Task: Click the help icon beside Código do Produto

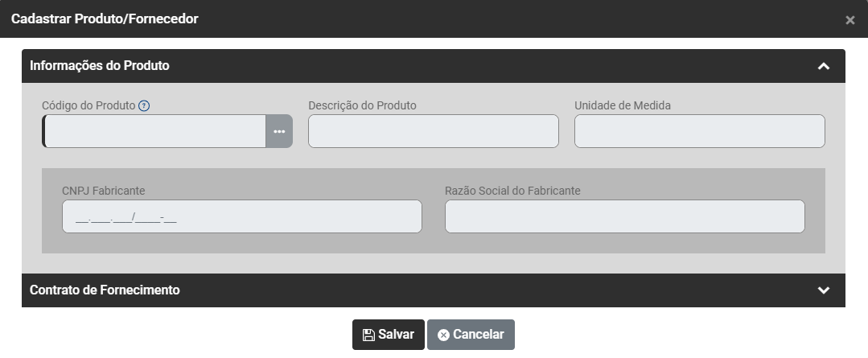Action: pos(145,105)
